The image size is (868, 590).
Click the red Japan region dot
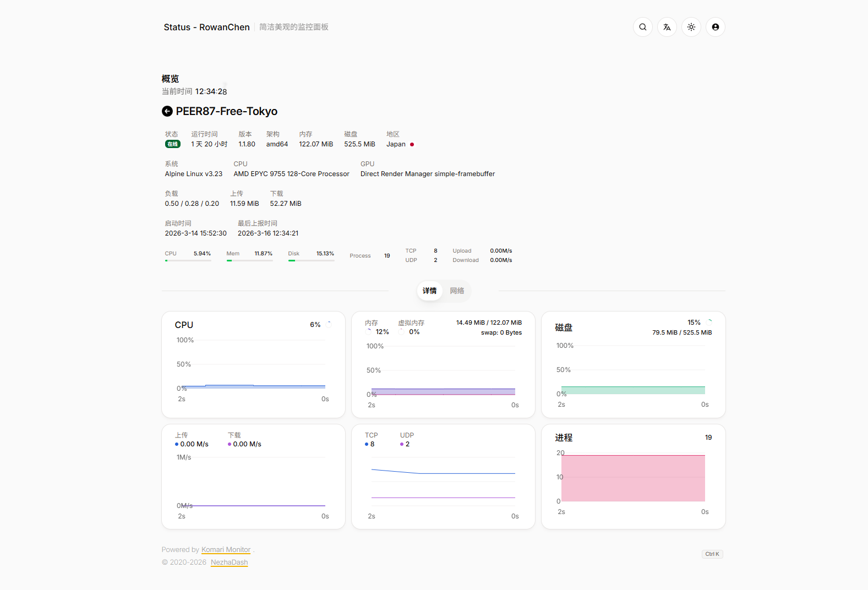tap(412, 145)
